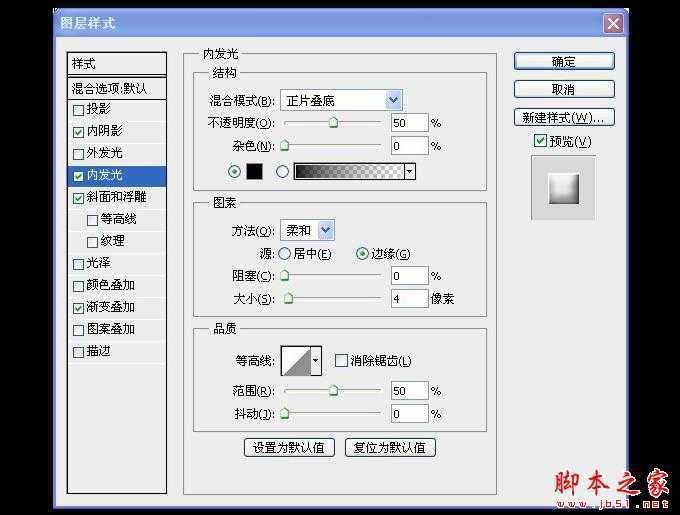
Task: Uncheck the 斜面和浮雕 bevel checkbox
Action: pyautogui.click(x=78, y=199)
